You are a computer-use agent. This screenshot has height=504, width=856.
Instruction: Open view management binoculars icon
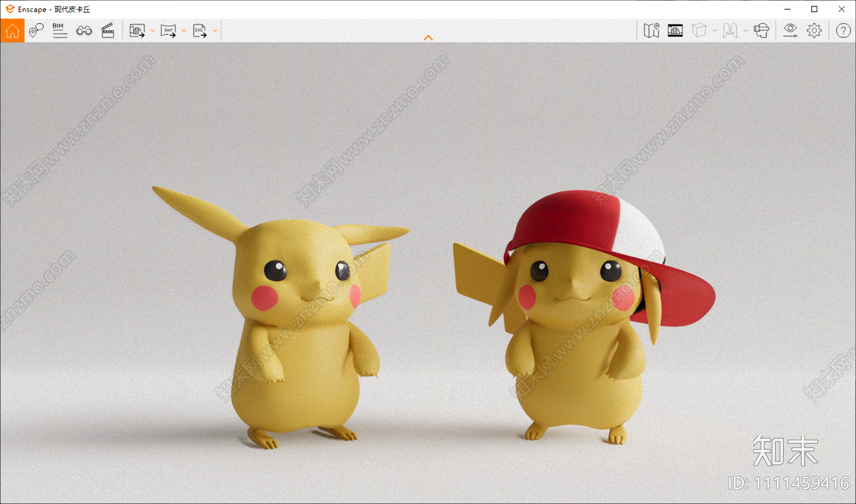(x=84, y=31)
